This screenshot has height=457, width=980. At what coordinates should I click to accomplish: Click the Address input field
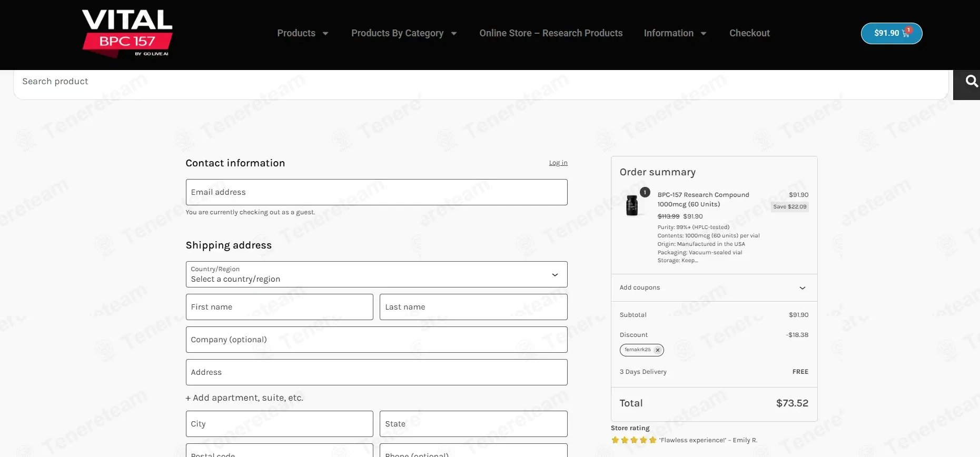coord(377,372)
